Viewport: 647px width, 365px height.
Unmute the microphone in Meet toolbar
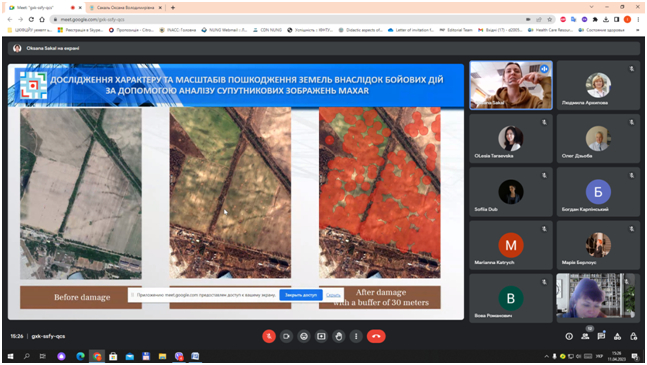pos(269,336)
